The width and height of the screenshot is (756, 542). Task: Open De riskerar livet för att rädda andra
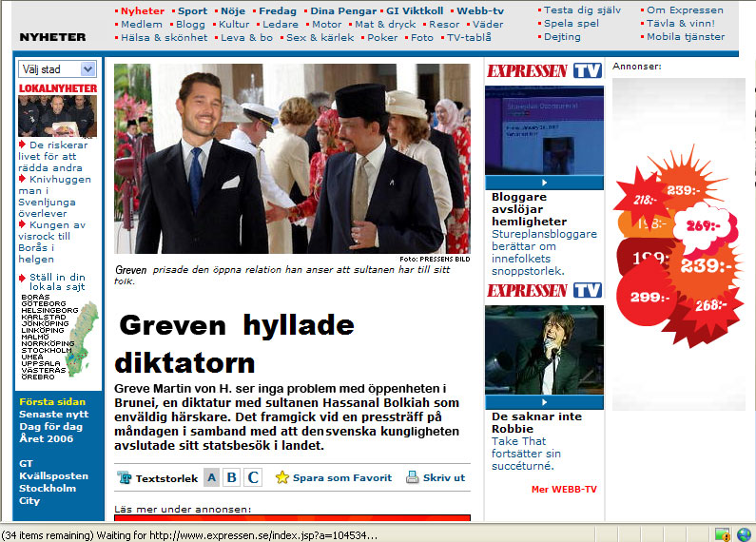click(x=53, y=156)
